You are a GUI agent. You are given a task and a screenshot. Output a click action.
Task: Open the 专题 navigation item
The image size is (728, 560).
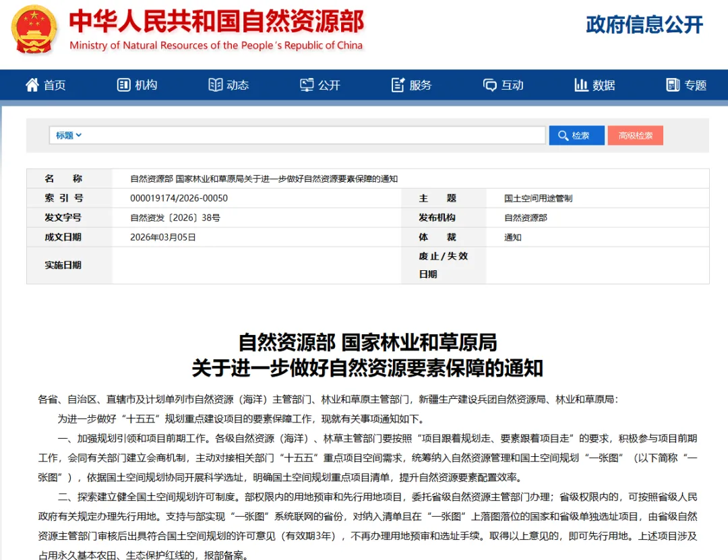687,85
